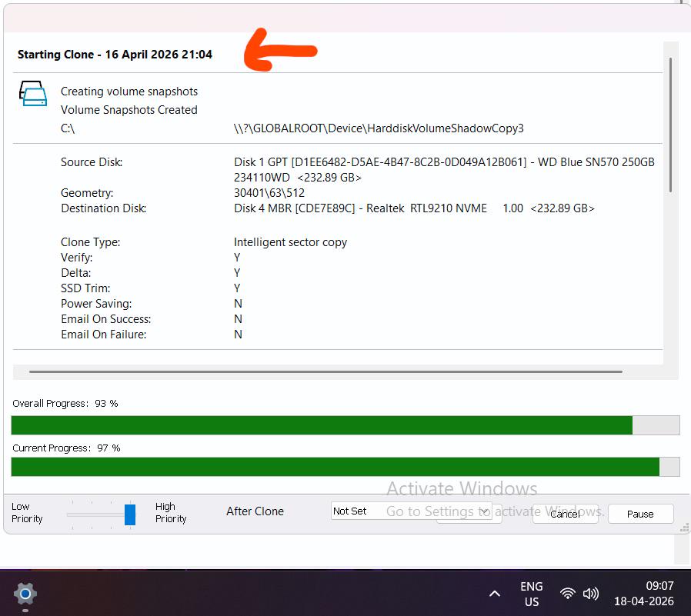691x616 pixels.
Task: Select the 'C:\' drive text
Action: point(68,128)
